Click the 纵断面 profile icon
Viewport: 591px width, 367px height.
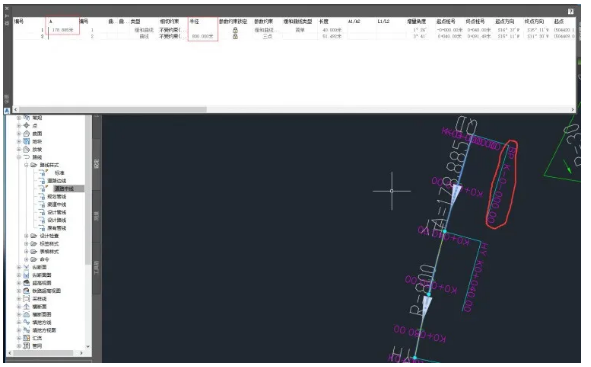(x=26, y=267)
